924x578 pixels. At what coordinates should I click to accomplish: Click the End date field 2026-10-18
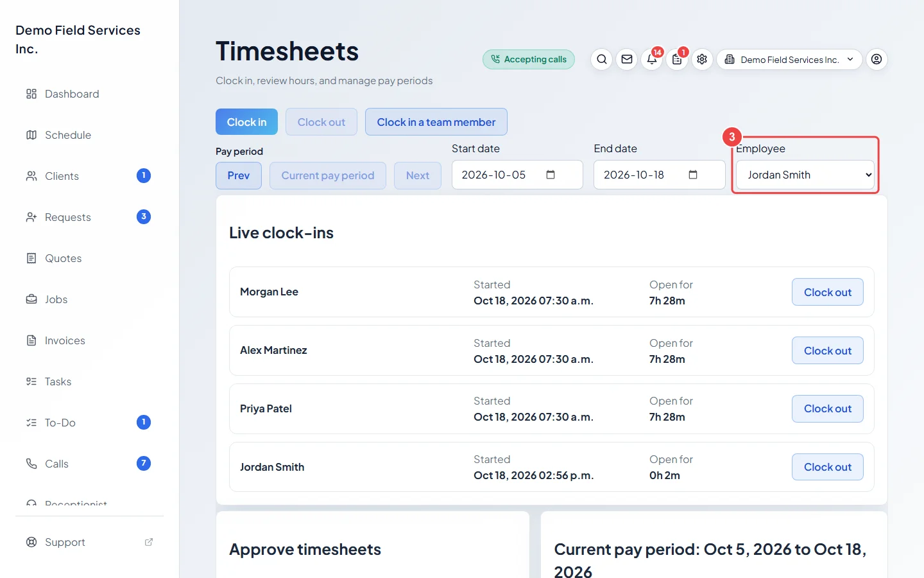pos(660,175)
